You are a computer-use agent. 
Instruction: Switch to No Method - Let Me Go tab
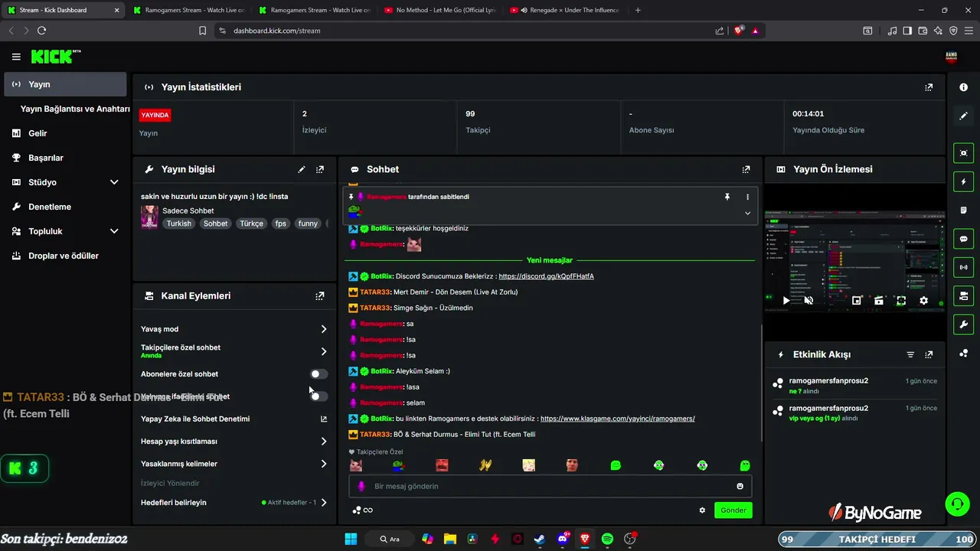coord(441,10)
